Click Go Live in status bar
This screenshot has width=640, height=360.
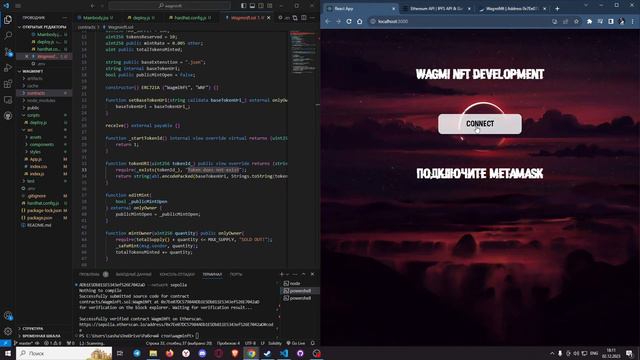[x=296, y=343]
